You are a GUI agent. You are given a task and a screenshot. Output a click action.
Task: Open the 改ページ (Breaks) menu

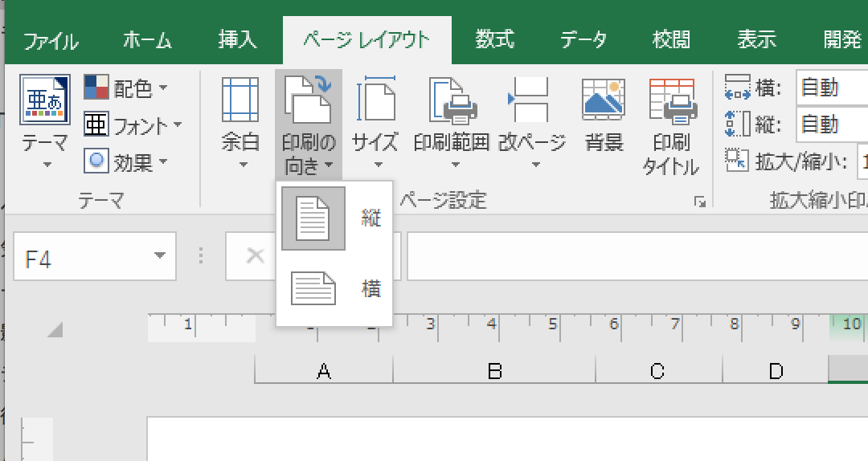pyautogui.click(x=532, y=120)
